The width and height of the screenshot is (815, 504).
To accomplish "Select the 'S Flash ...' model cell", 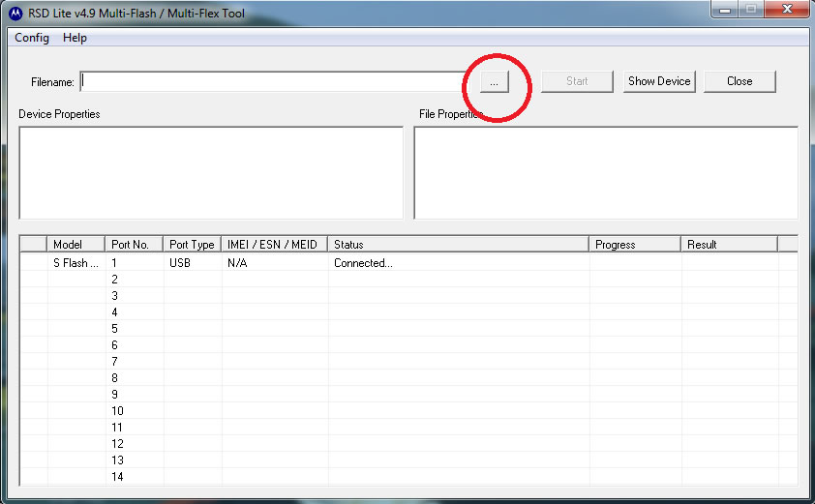I will [x=75, y=263].
